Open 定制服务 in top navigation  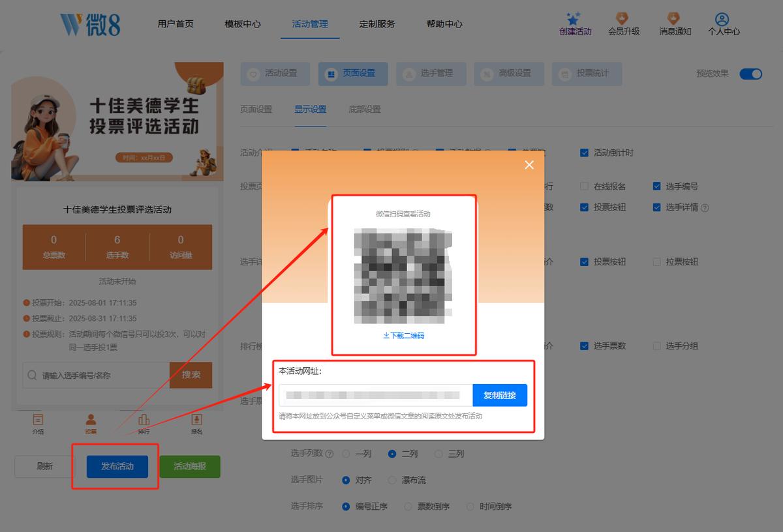[377, 24]
